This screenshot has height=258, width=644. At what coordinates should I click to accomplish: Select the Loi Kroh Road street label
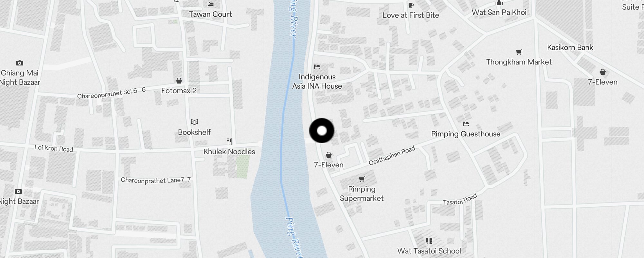(x=54, y=148)
